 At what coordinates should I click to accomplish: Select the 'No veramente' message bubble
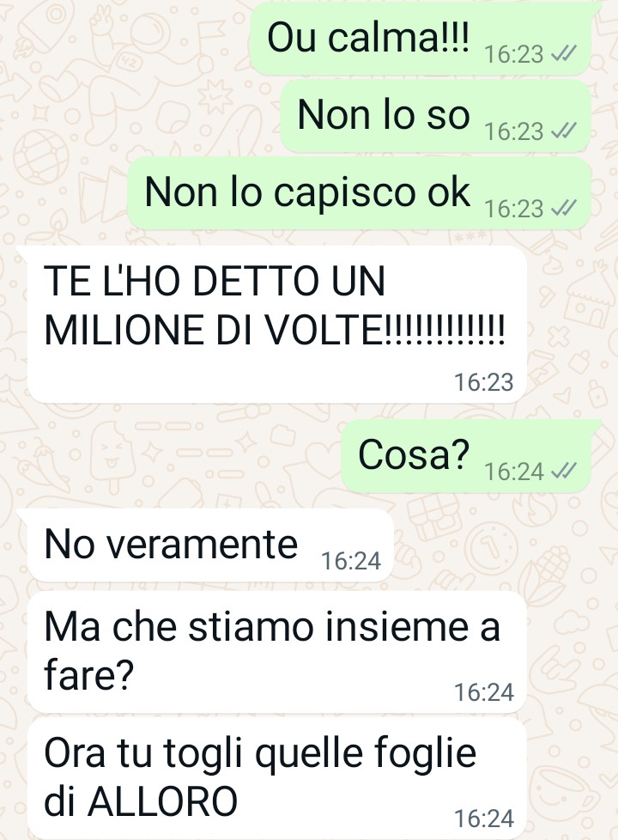click(210, 545)
